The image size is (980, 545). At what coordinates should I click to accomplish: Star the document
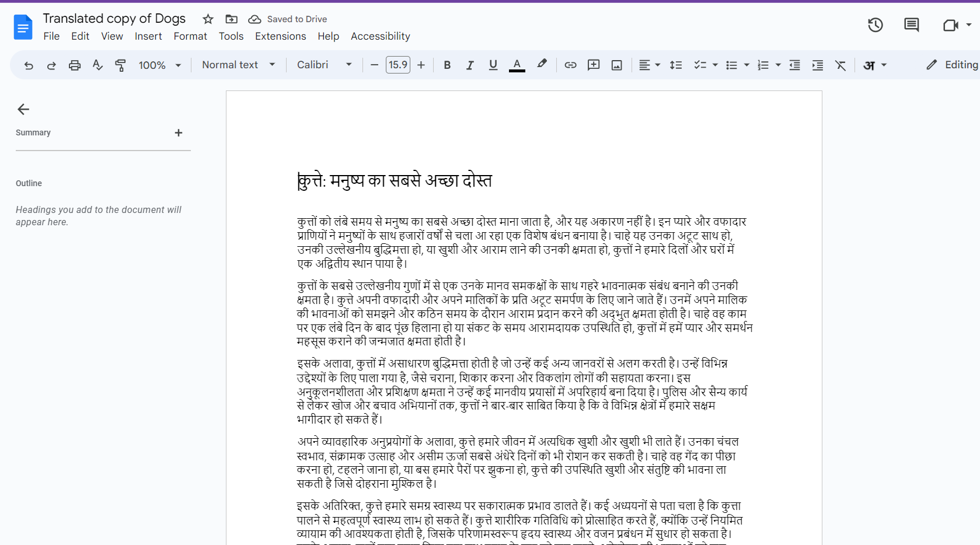pos(208,19)
